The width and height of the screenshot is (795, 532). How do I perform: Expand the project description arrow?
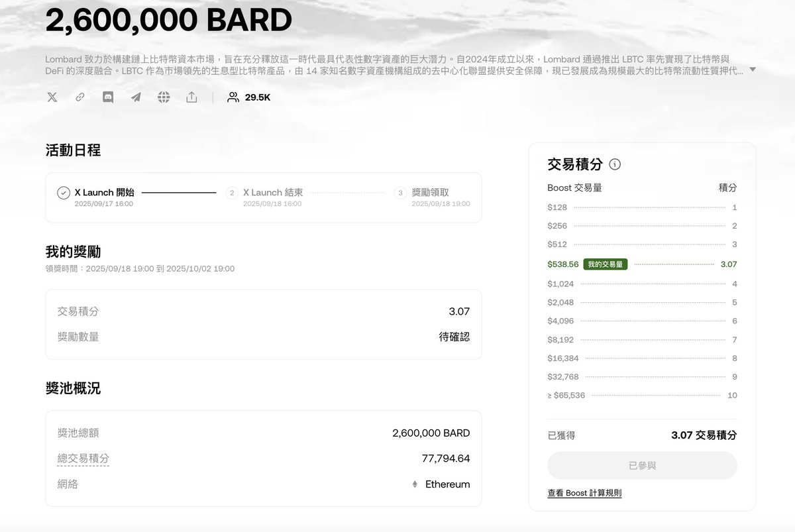752,70
